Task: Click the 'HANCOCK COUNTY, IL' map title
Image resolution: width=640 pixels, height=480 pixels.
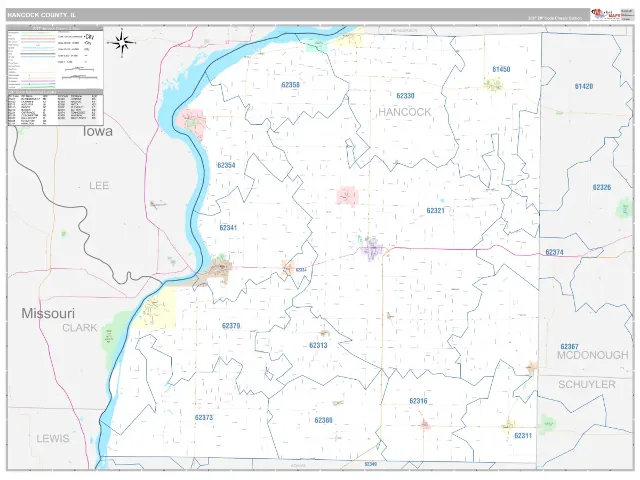Action: point(41,15)
